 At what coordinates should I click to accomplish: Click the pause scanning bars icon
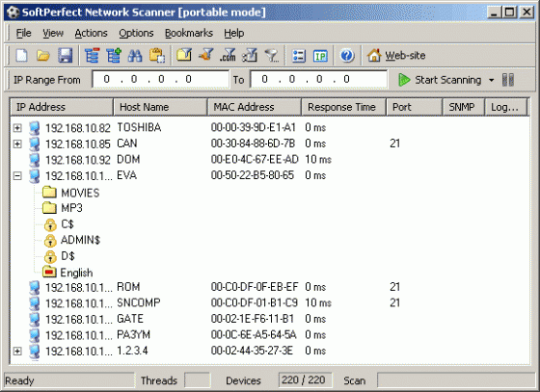coord(508,80)
